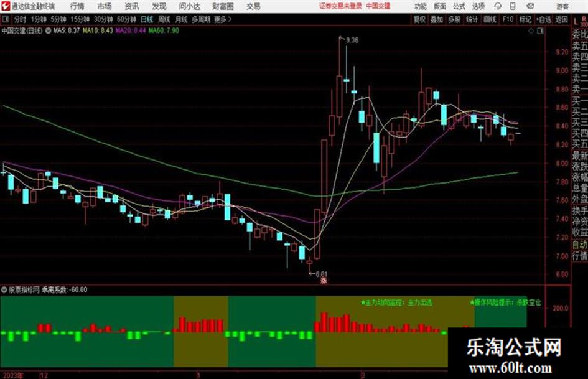Open the 资讯 menu
Viewport: 588px width, 379px height.
pyautogui.click(x=132, y=6)
